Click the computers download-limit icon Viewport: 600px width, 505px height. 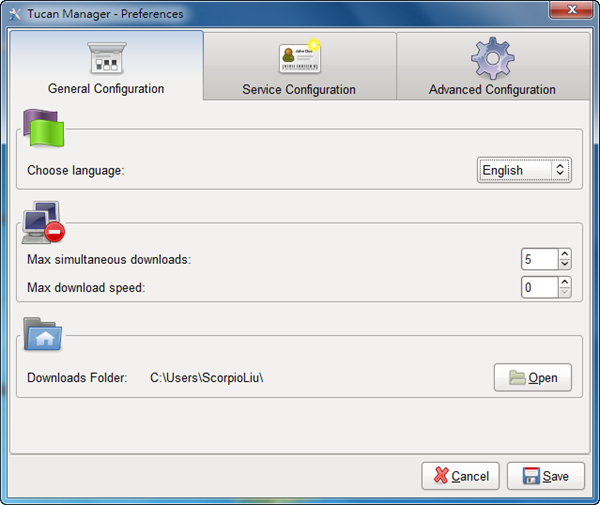click(x=43, y=222)
